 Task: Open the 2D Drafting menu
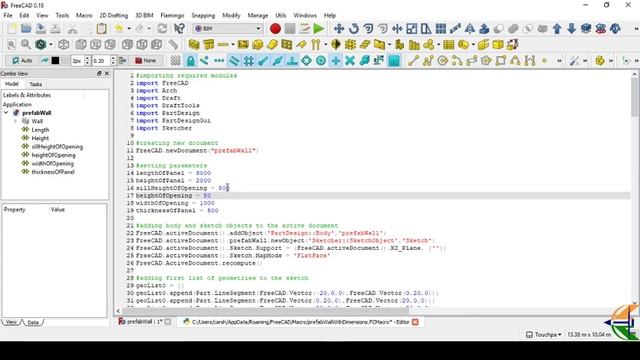[113, 15]
